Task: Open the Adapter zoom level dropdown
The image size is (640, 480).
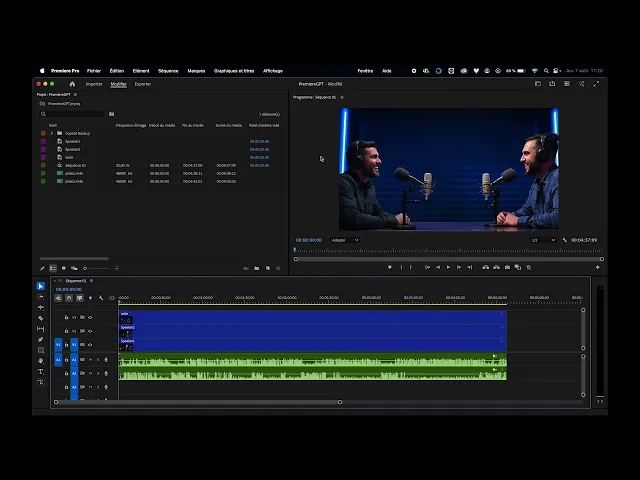Action: (345, 240)
